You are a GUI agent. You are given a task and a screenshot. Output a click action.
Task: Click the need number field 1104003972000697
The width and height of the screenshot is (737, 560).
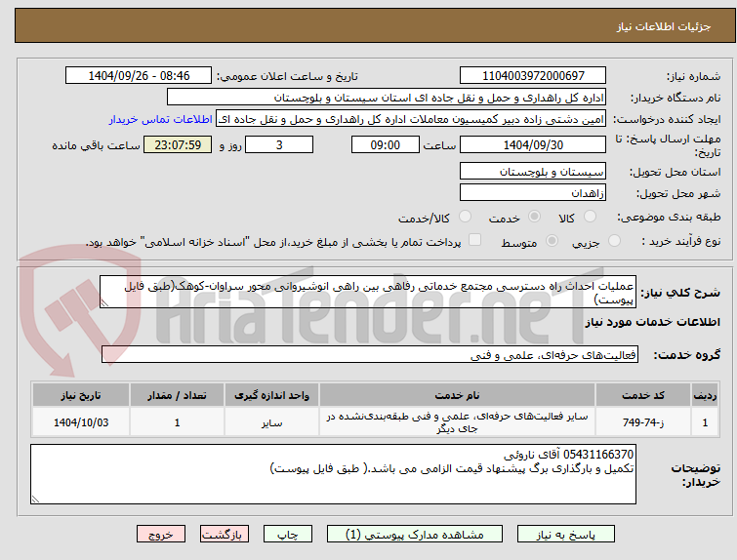pos(533,76)
